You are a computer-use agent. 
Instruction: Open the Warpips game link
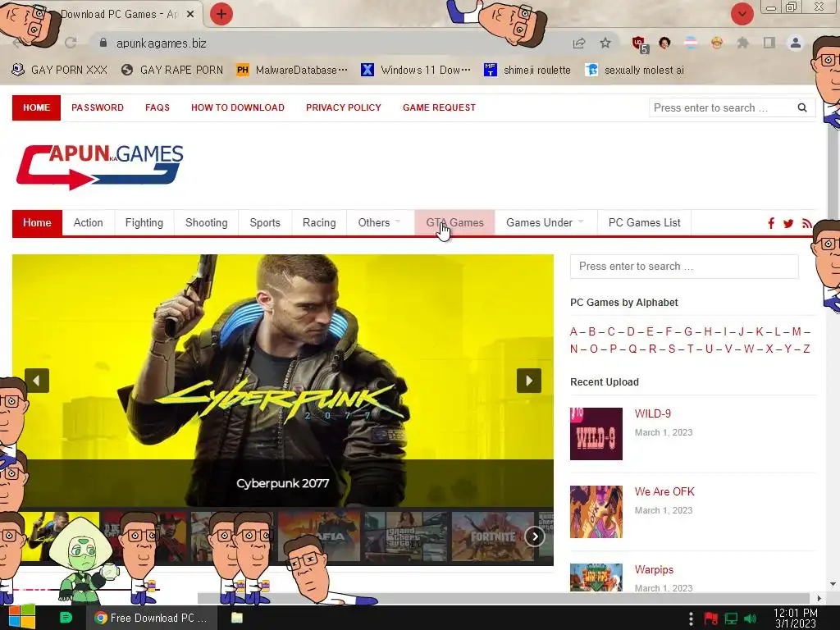pos(654,570)
